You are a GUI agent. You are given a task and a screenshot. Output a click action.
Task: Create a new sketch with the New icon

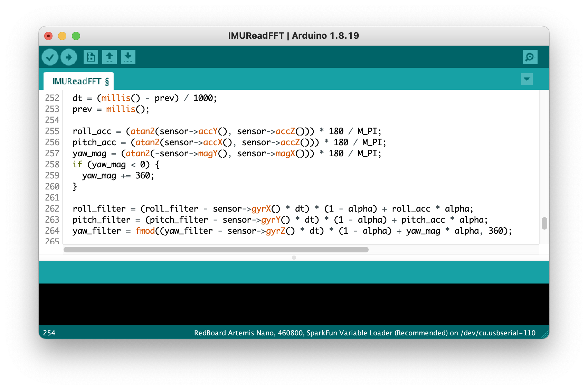(x=91, y=57)
